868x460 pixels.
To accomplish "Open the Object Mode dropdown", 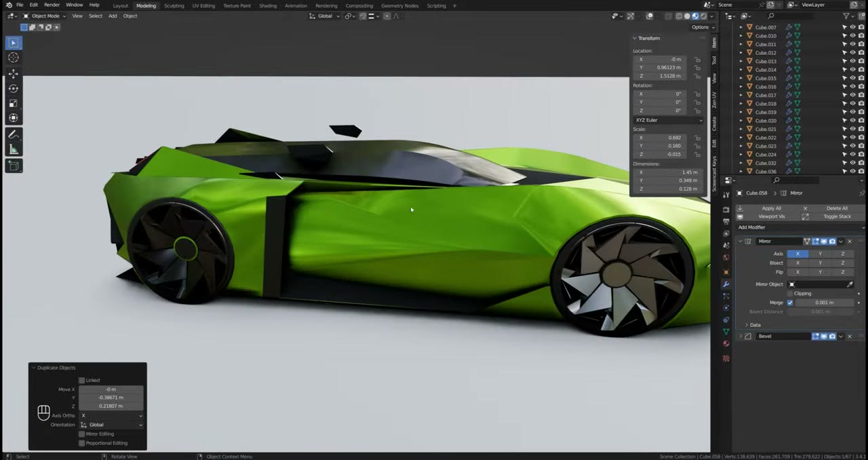I will 45,16.
